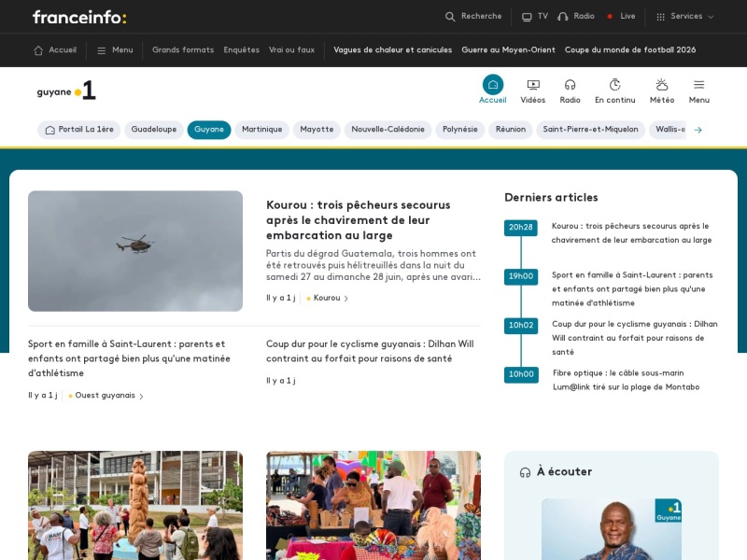Image resolution: width=747 pixels, height=560 pixels.
Task: Open the Services grid icon
Action: pyautogui.click(x=660, y=17)
